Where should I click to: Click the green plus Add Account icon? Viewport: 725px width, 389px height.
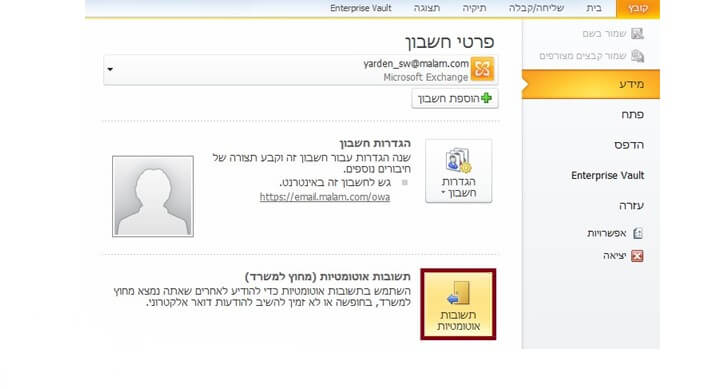[x=486, y=98]
